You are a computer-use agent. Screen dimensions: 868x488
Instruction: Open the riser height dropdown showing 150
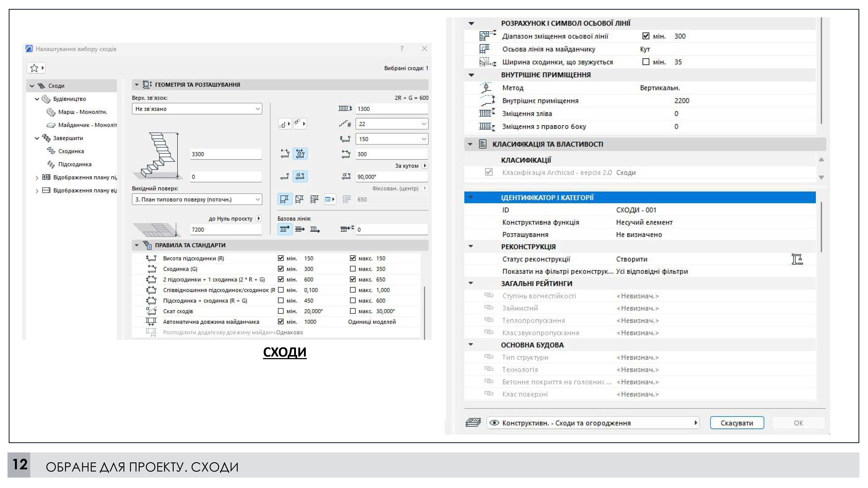392,139
